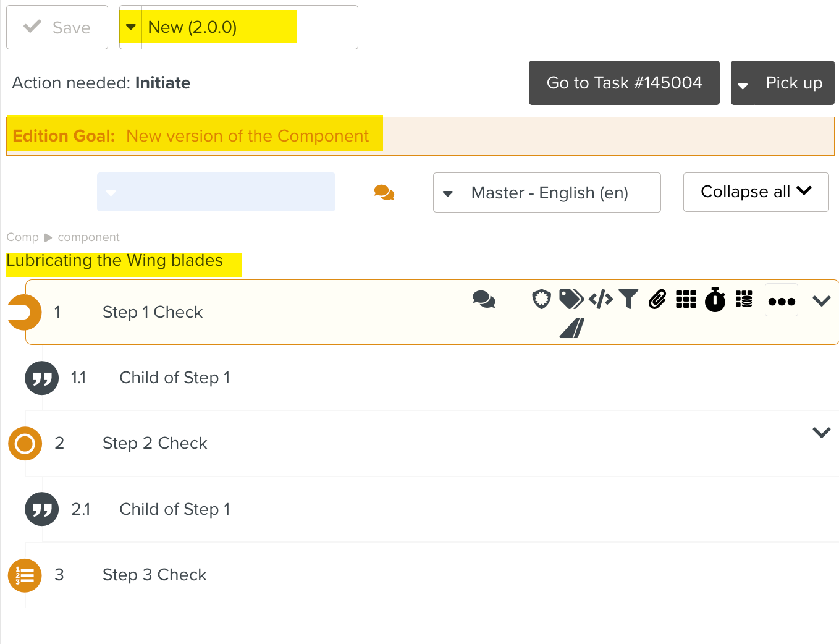The width and height of the screenshot is (839, 644).
Task: Expand the New (2.0.0) version dropdown
Action: click(x=131, y=27)
